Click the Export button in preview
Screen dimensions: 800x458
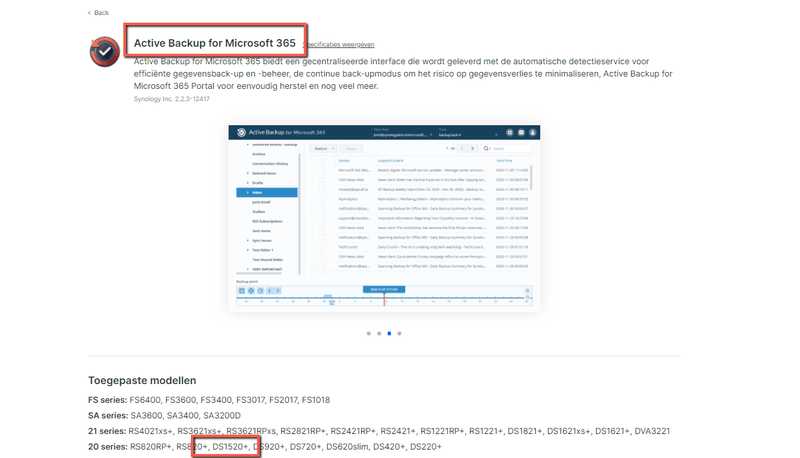(352, 148)
